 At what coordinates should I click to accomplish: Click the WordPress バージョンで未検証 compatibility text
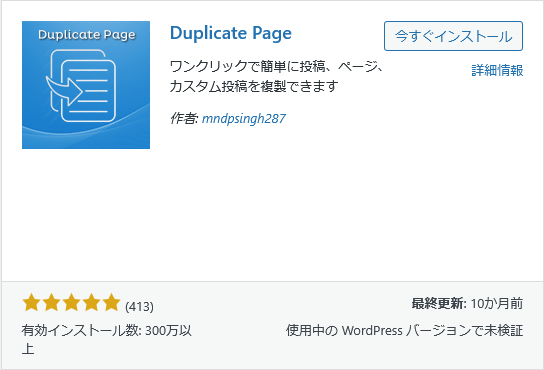point(405,330)
